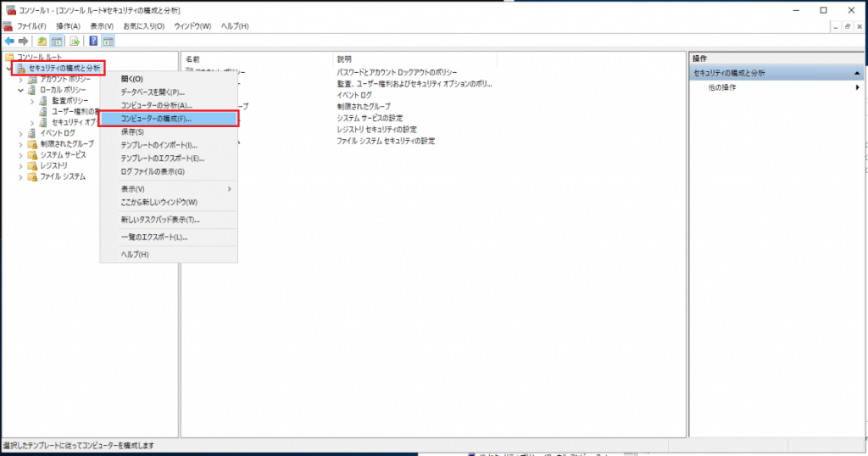868x456 pixels.
Task: Select the パスワードとアカウント ロックアウトのポリシー description
Action: point(397,73)
